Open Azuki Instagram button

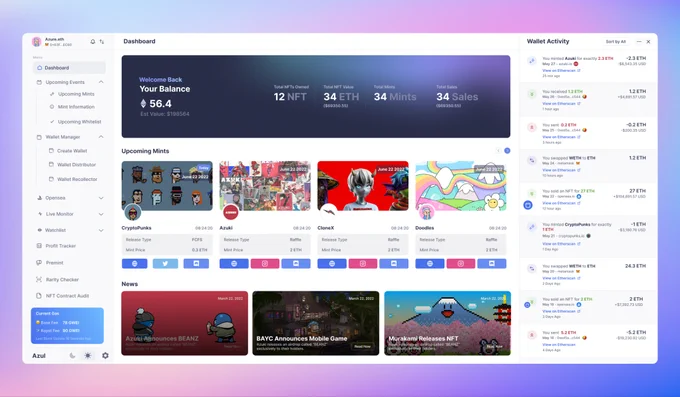pyautogui.click(x=265, y=263)
